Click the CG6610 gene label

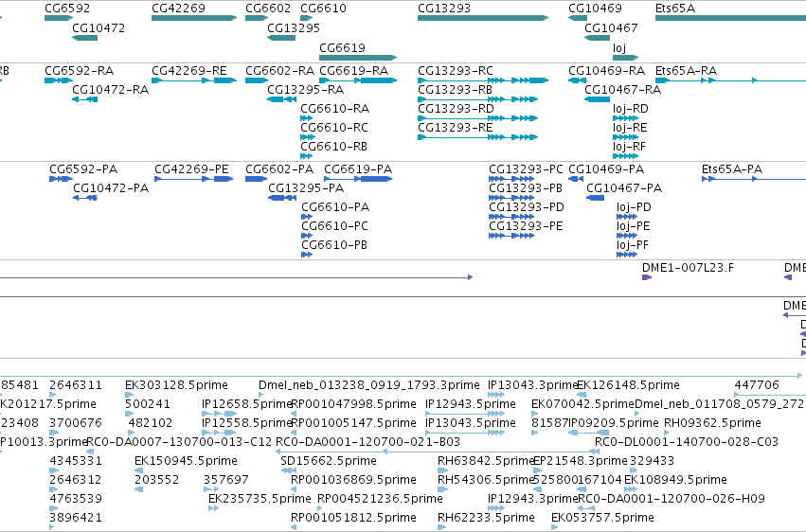tap(323, 9)
